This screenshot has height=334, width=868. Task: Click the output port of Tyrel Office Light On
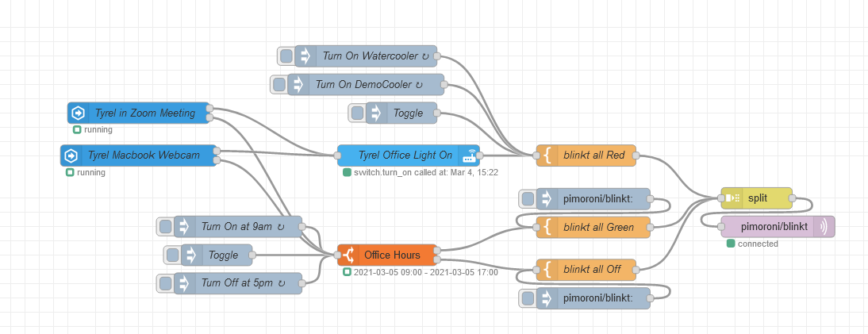(x=480, y=155)
